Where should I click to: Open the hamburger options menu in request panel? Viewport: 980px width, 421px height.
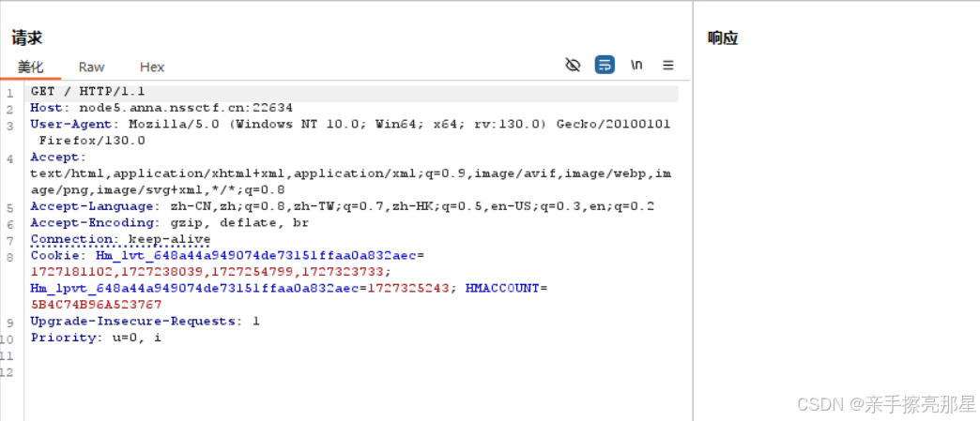click(x=668, y=65)
